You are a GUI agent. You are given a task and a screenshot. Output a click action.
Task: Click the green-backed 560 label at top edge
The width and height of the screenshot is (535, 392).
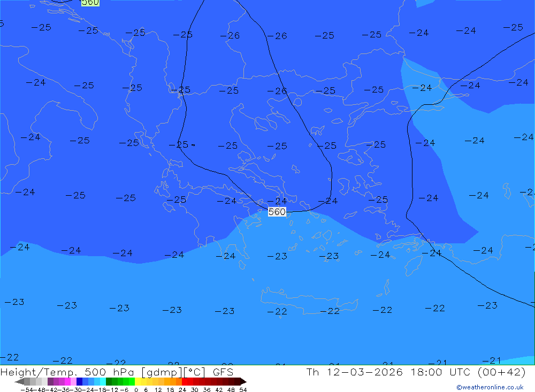[x=90, y=3]
